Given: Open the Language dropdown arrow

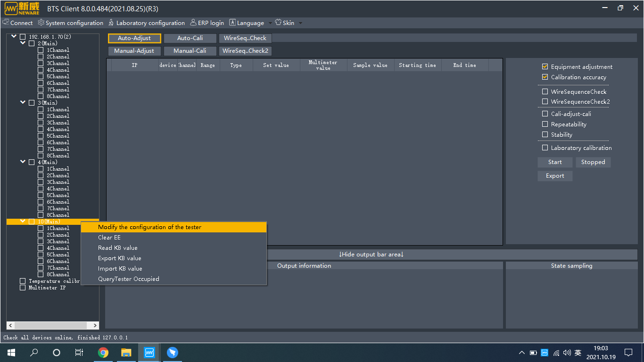Looking at the screenshot, I should (x=270, y=23).
